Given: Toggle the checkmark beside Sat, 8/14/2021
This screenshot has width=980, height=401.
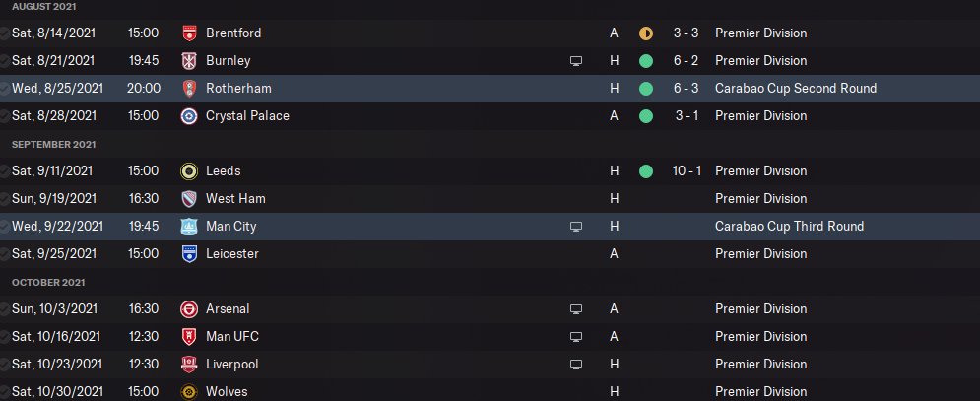Looking at the screenshot, I should [x=6, y=33].
